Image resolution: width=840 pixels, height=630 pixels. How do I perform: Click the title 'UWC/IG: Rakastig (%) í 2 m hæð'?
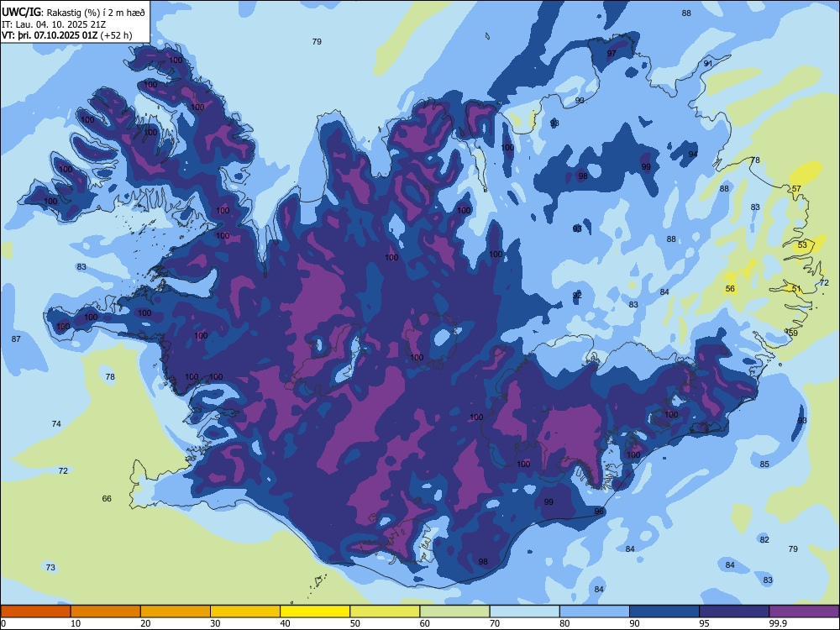click(73, 13)
